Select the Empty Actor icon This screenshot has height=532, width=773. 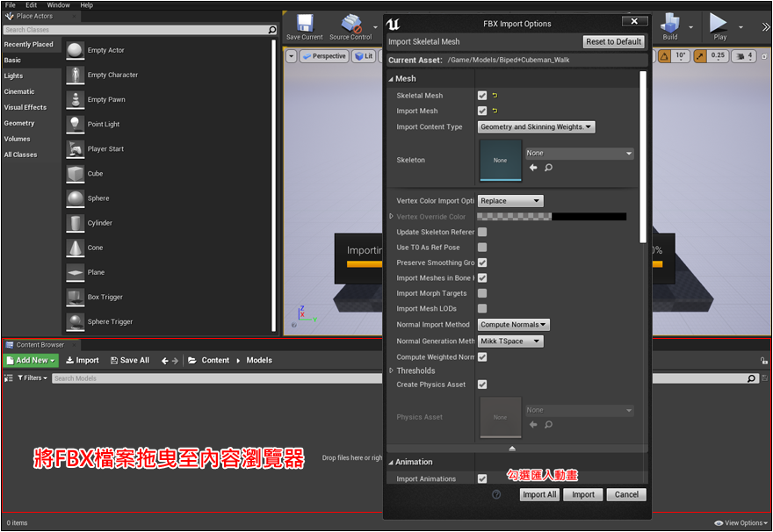click(75, 50)
